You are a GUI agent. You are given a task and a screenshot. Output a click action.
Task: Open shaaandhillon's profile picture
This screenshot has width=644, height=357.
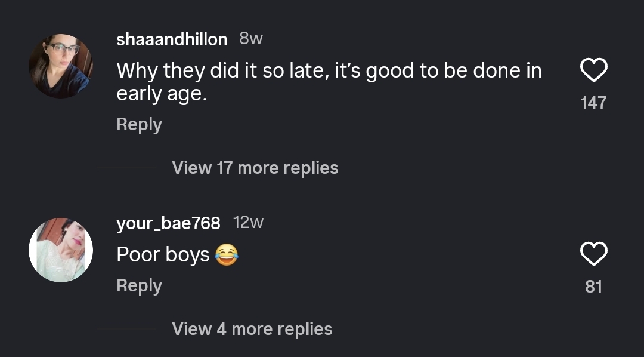(61, 66)
